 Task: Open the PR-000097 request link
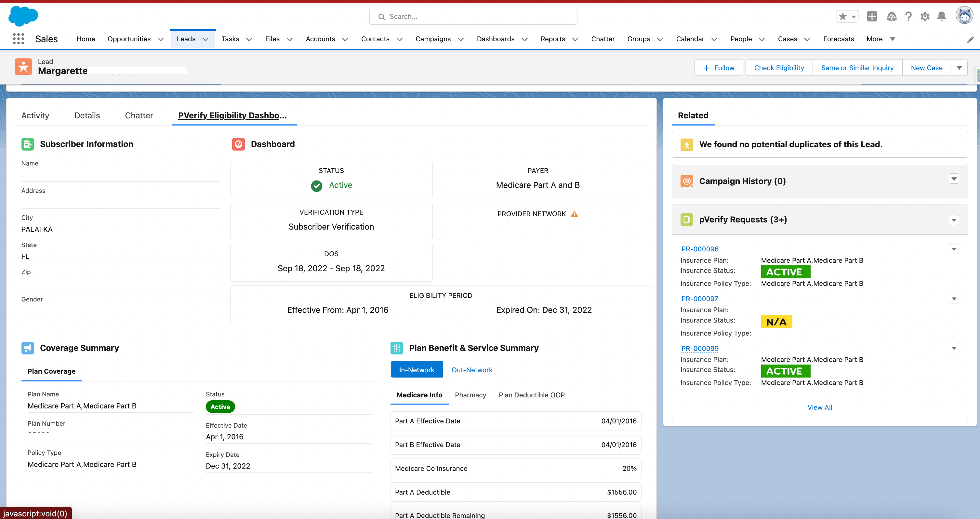click(x=700, y=299)
